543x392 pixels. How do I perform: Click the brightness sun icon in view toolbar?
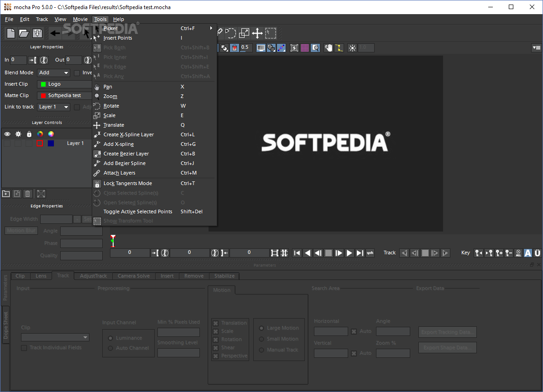[x=352, y=48]
